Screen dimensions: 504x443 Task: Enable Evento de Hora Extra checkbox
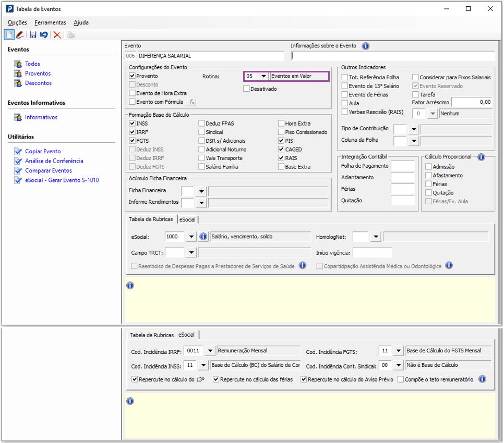[x=132, y=93]
